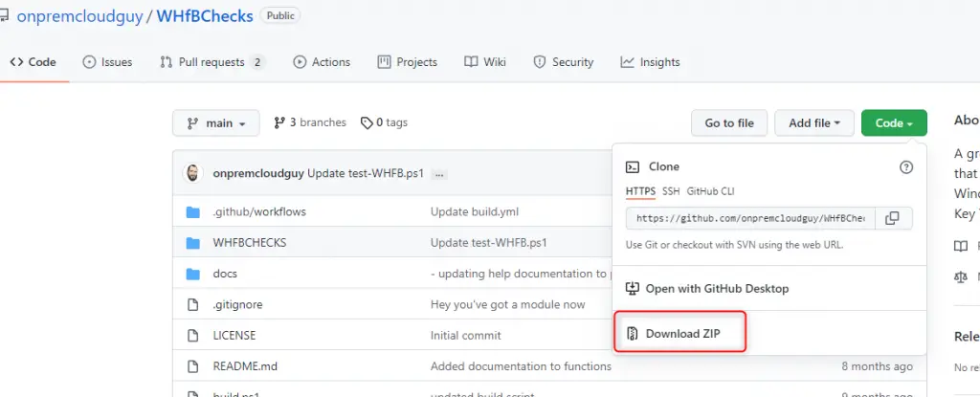This screenshot has height=397, width=980.
Task: Open clone help question mark icon
Action: 905,166
